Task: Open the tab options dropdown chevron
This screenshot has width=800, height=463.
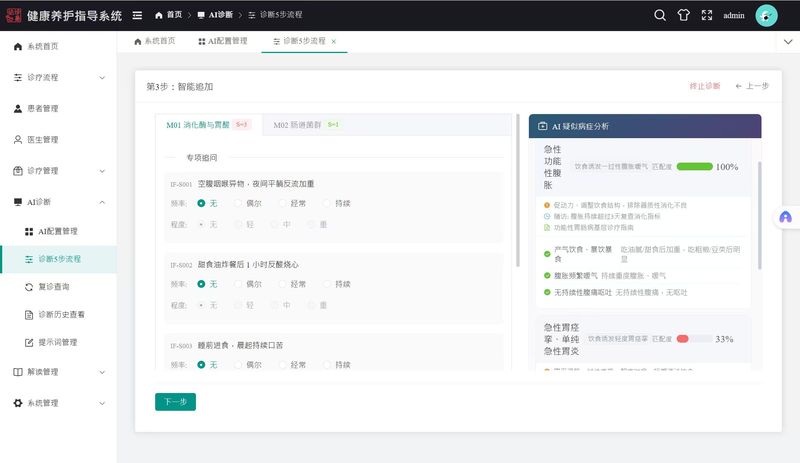Action: coord(788,42)
